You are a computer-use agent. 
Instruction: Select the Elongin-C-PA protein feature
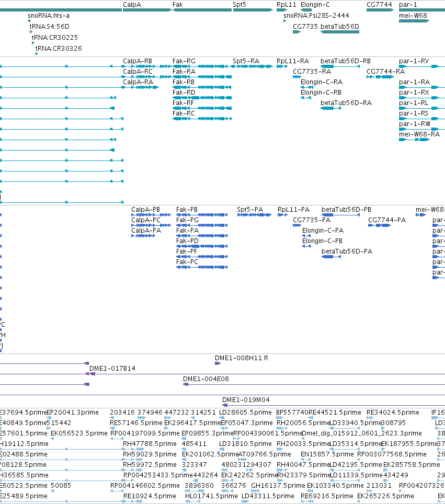[x=306, y=236]
